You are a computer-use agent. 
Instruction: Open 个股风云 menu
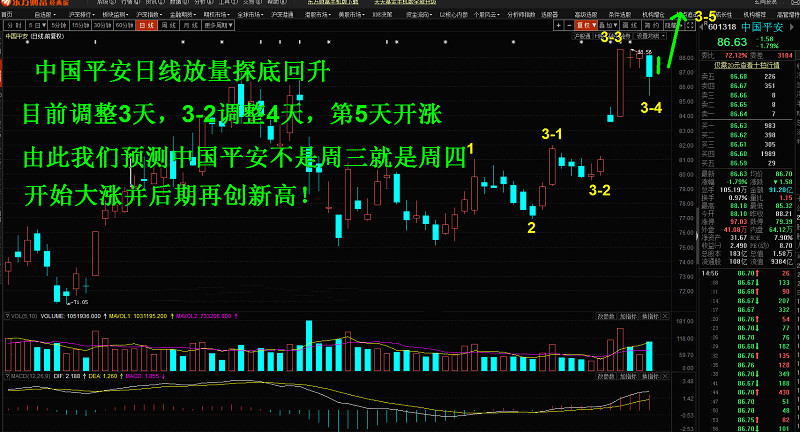point(487,14)
